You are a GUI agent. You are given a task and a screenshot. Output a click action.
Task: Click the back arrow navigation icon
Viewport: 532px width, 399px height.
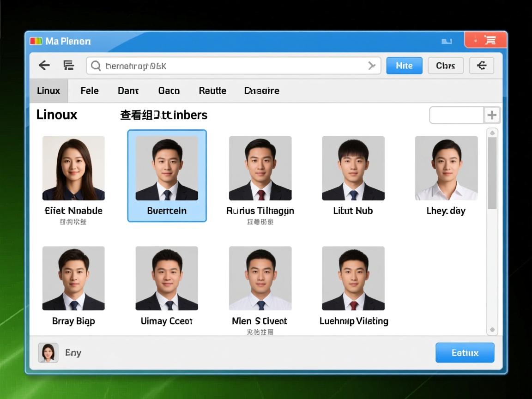click(x=44, y=66)
